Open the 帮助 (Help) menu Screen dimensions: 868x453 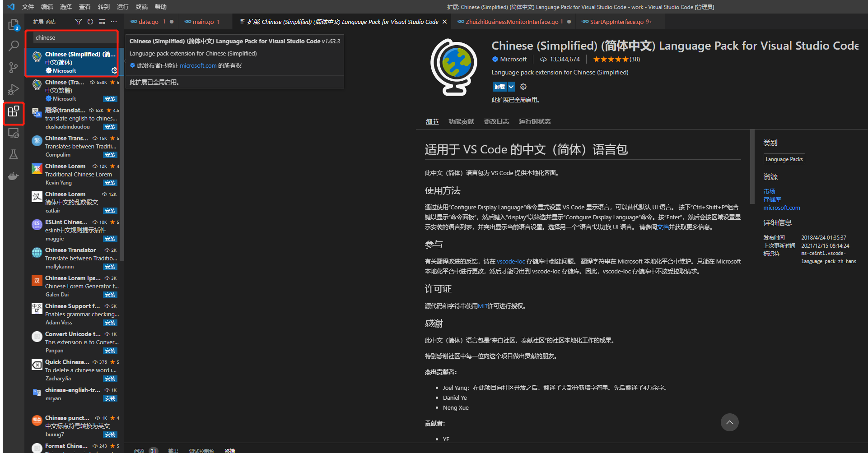[x=161, y=7]
